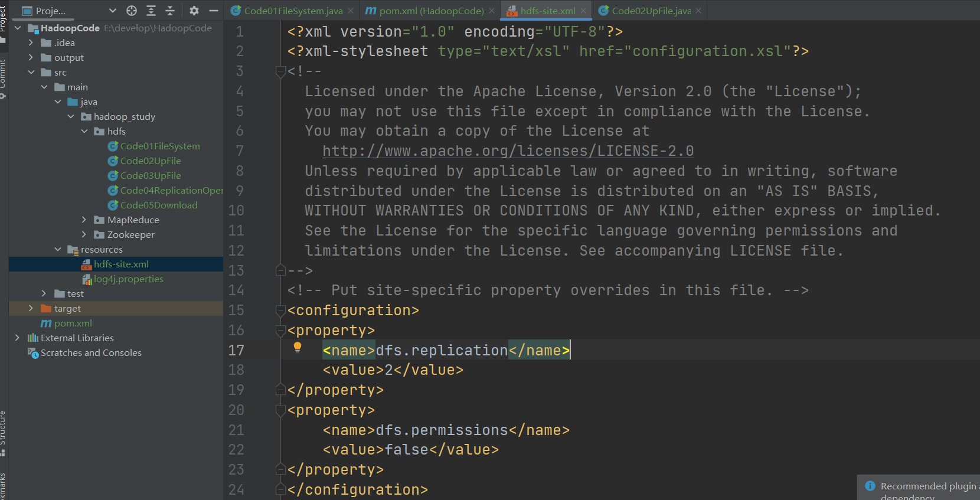Expand the .idea folder
The width and height of the screenshot is (980, 500).
[31, 43]
